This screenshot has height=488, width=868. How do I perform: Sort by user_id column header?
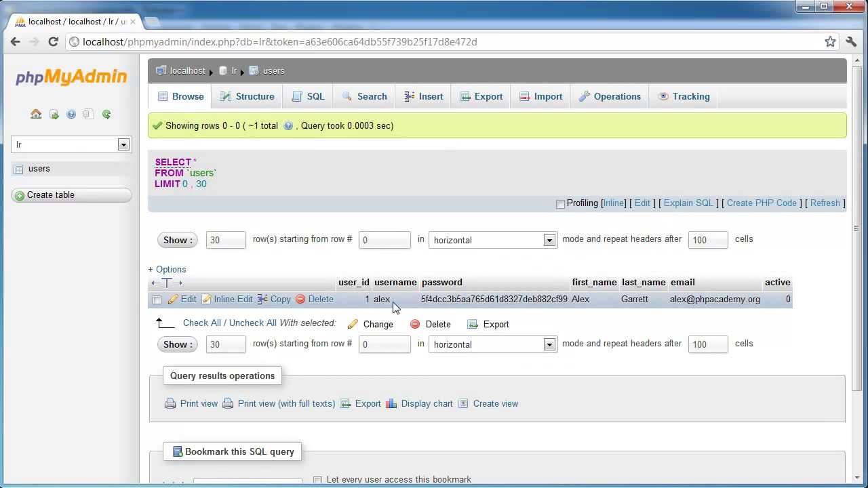pyautogui.click(x=353, y=282)
